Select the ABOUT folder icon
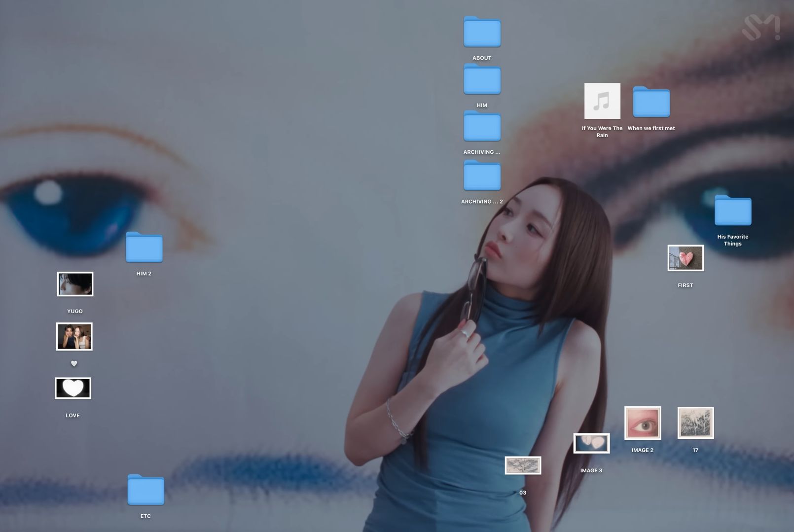 coord(482,33)
